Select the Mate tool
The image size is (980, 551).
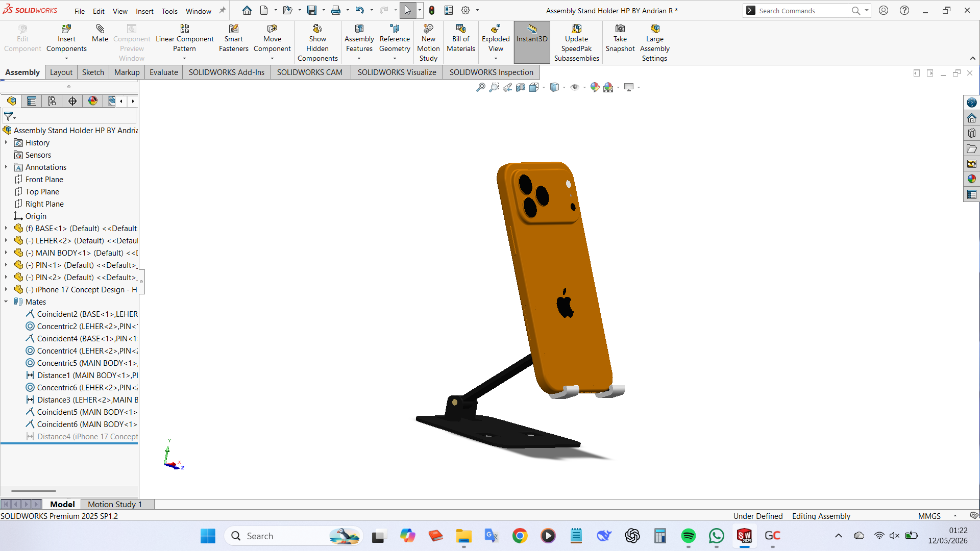100,34
